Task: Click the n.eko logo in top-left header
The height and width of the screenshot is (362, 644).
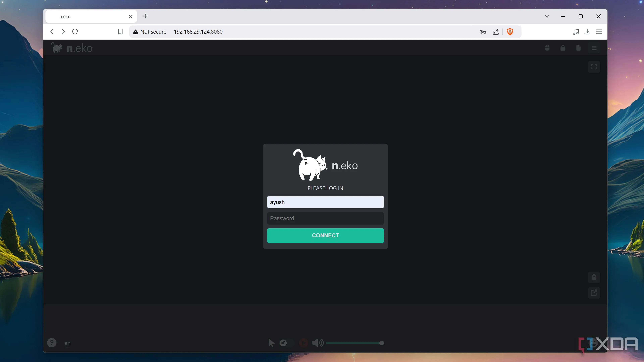Action: pos(72,48)
